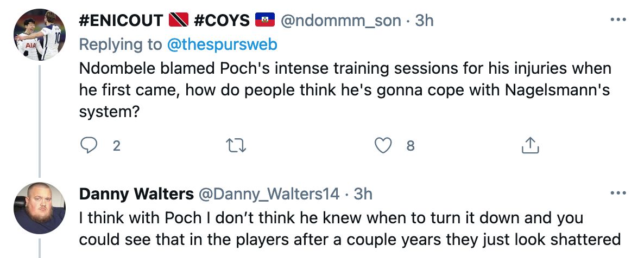
Task: Click the 3h timestamp beside @ndommm_son
Action: 424,21
